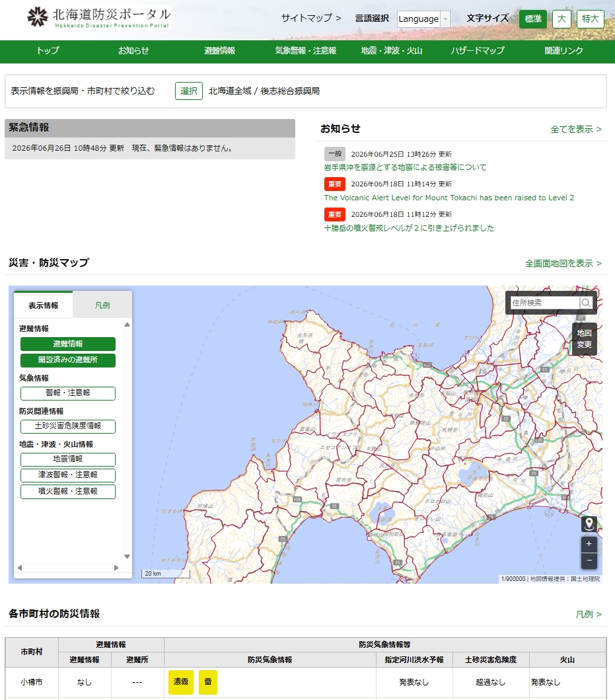Open 十勝岳の噴火警戒レベル notice link
The image size is (615, 700).
coord(409,228)
